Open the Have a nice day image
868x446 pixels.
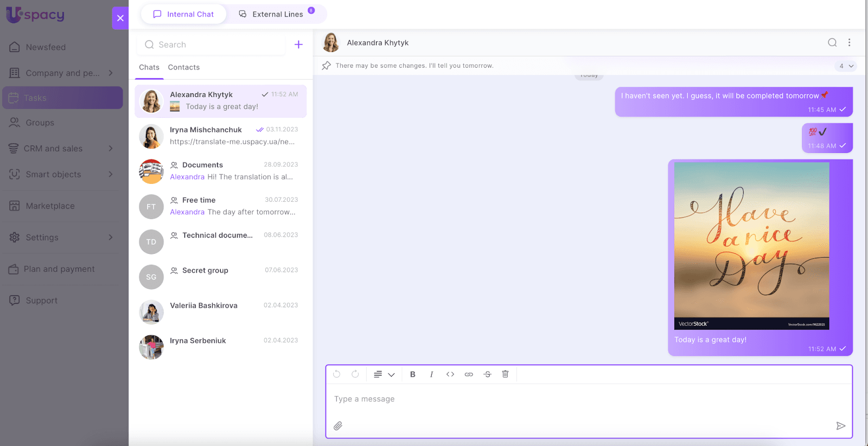pyautogui.click(x=751, y=246)
